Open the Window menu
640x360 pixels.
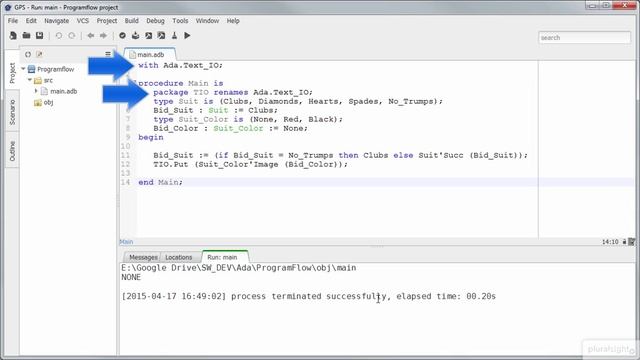pos(207,21)
